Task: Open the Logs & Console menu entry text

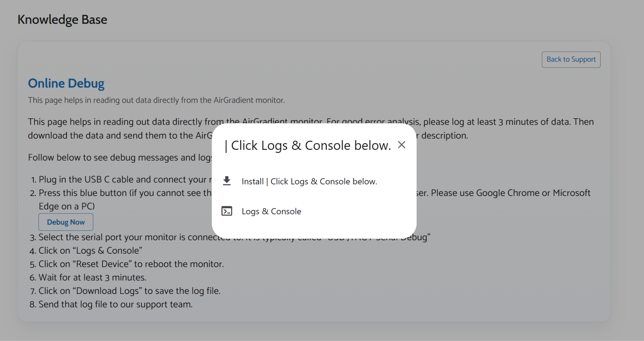Action: (x=271, y=211)
